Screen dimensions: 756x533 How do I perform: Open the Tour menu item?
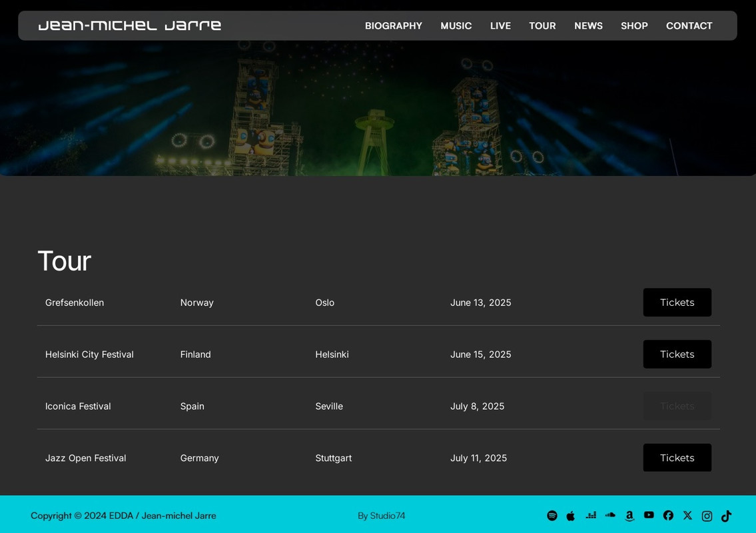542,25
